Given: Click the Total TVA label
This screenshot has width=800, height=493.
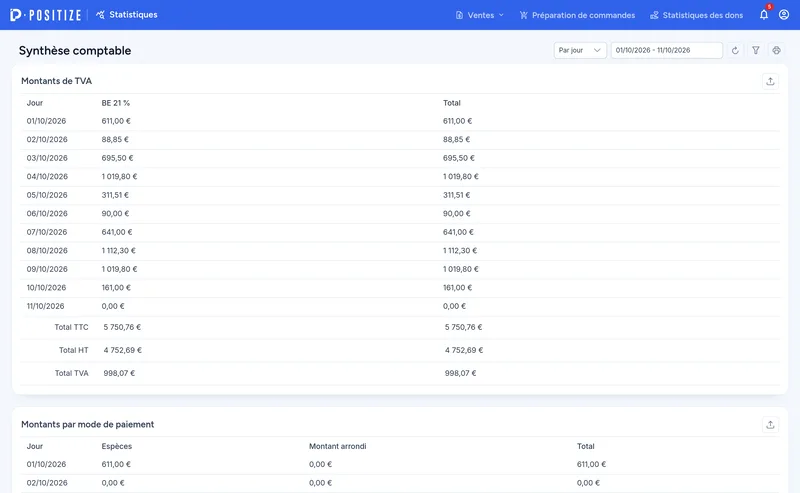Looking at the screenshot, I should click(x=71, y=373).
